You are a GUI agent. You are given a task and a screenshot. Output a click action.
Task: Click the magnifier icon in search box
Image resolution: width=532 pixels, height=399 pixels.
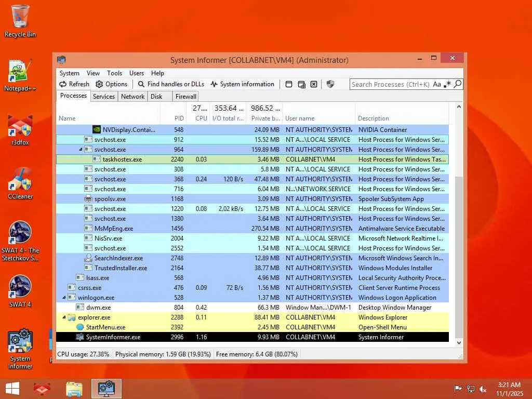click(x=458, y=84)
